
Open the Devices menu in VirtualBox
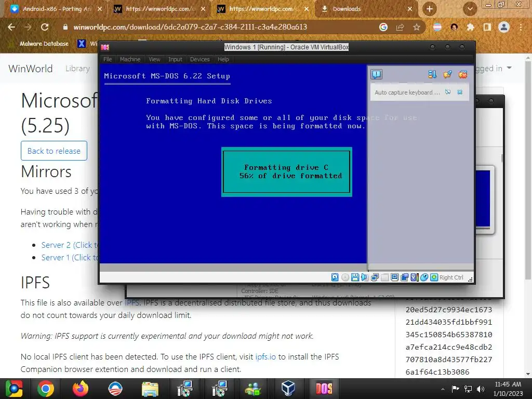point(200,59)
